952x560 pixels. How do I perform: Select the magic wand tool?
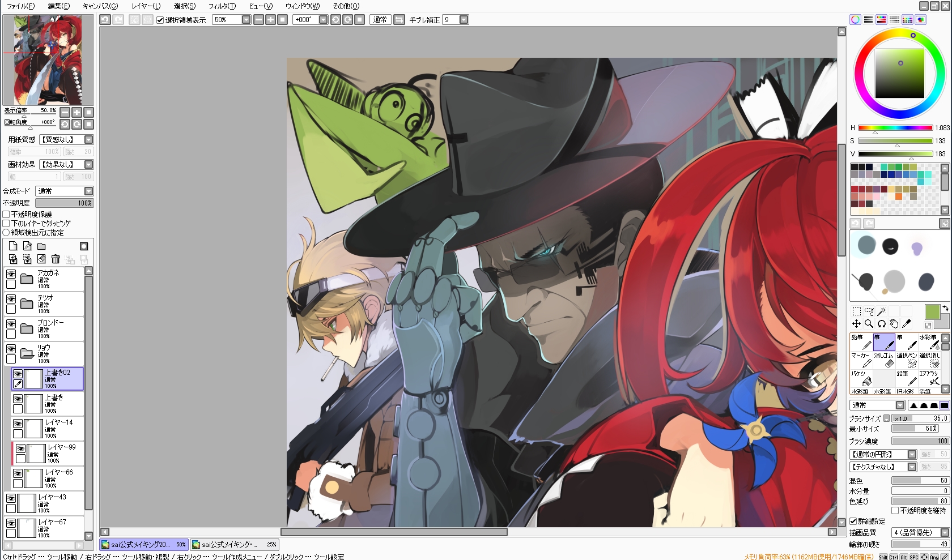[x=881, y=311]
